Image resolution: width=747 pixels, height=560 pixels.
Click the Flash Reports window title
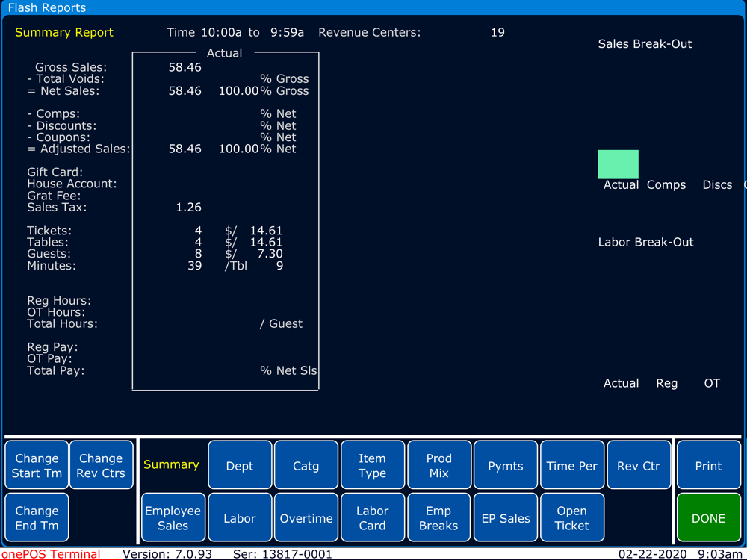pyautogui.click(x=46, y=7)
